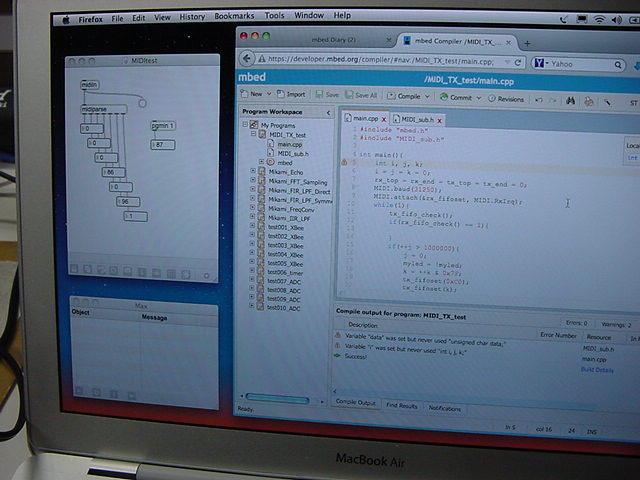Click the number box showing 96

pyautogui.click(x=128, y=202)
